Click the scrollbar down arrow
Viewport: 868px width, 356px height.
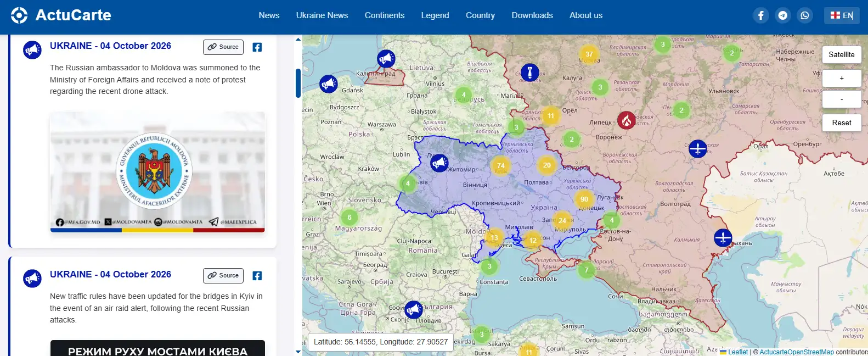298,352
